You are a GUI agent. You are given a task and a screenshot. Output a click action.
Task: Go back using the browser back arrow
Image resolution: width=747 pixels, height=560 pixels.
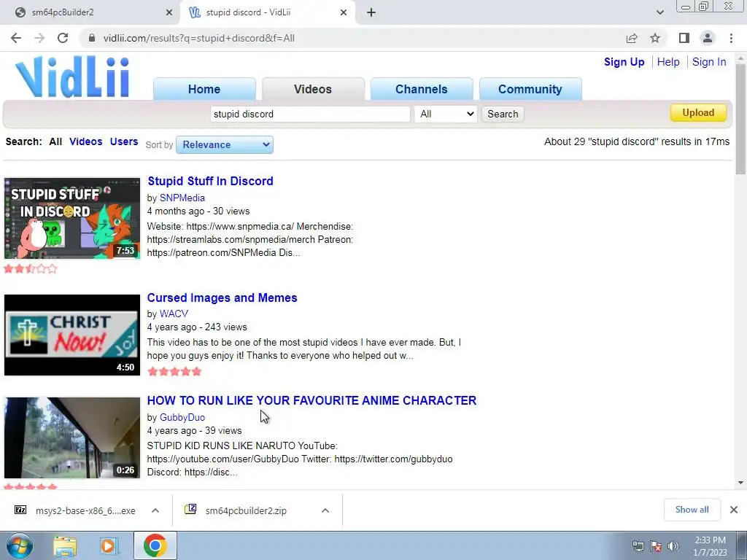16,38
